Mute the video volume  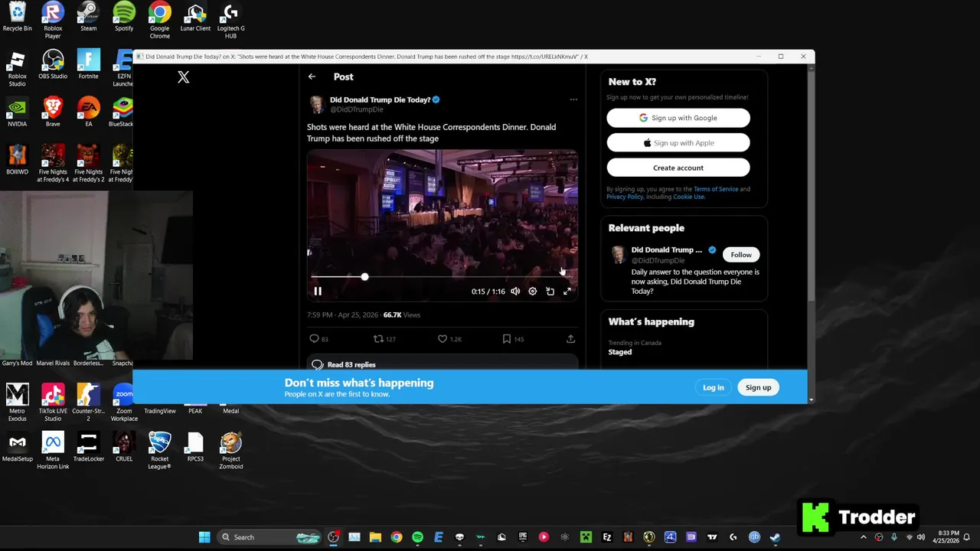coord(515,291)
